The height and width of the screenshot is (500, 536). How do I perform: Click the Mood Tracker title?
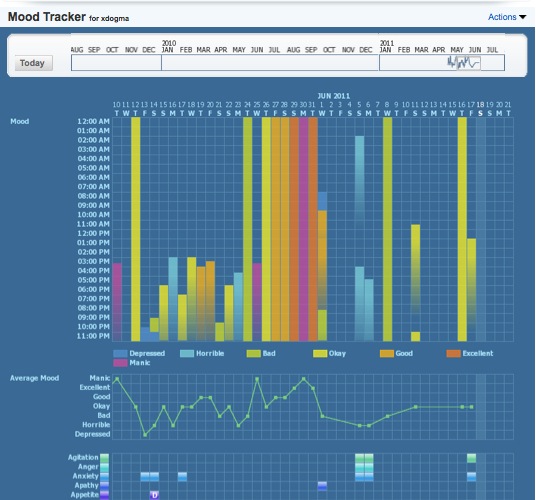click(47, 17)
